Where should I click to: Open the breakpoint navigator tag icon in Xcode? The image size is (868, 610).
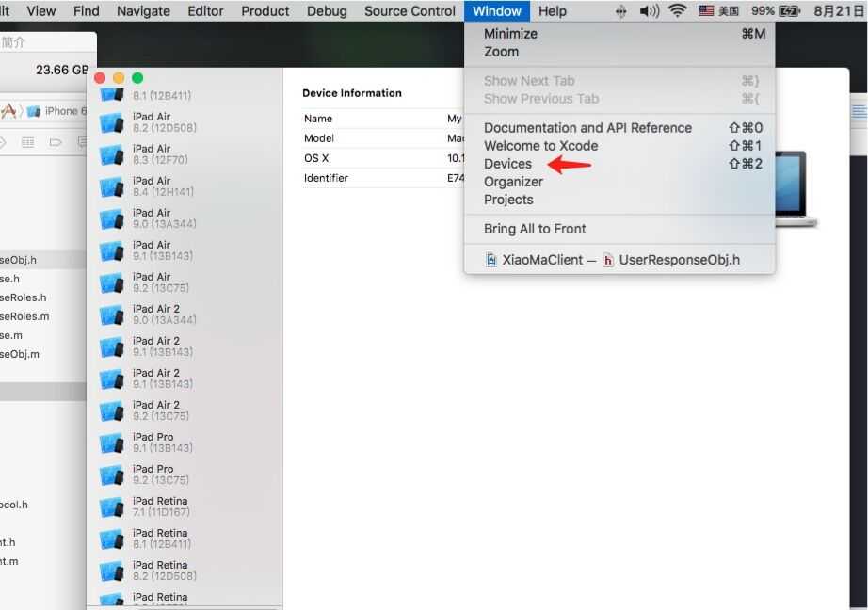tap(56, 143)
